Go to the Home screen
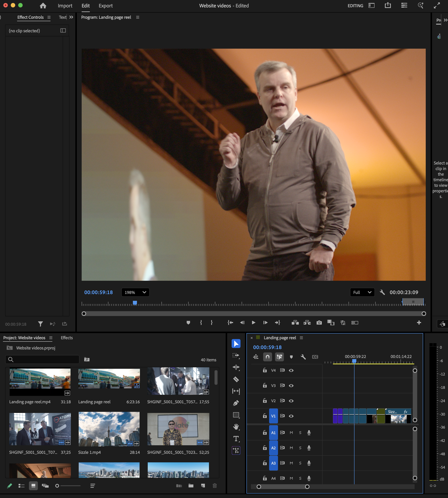 click(x=43, y=6)
